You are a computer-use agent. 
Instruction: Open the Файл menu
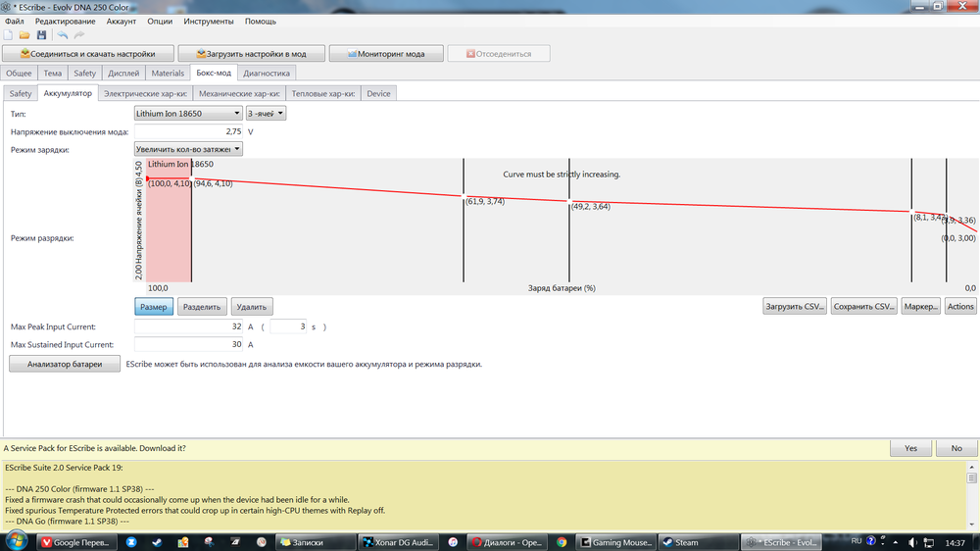tap(15, 22)
